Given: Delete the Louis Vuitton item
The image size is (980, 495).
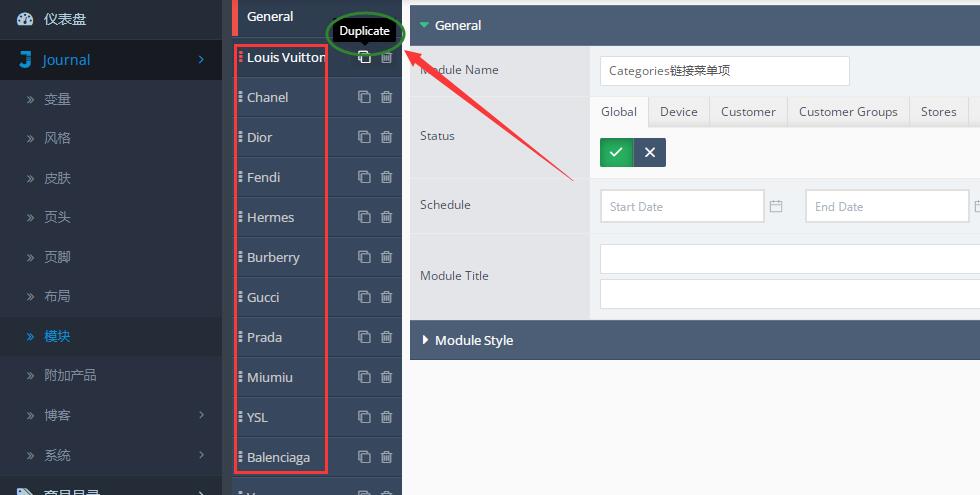Looking at the screenshot, I should coord(386,57).
